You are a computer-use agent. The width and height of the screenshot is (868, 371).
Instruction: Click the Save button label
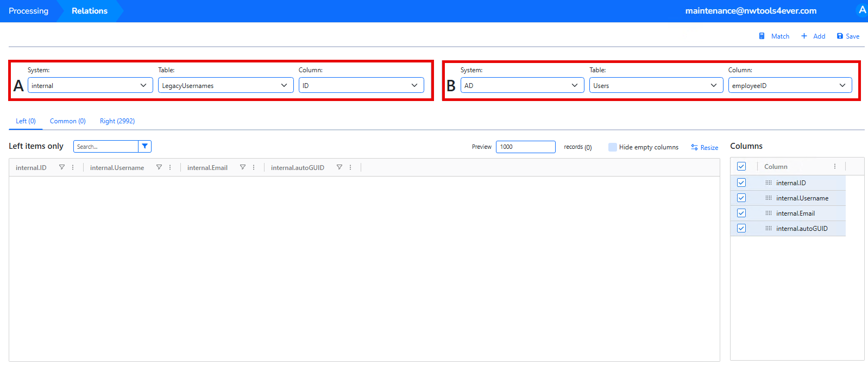click(x=852, y=36)
